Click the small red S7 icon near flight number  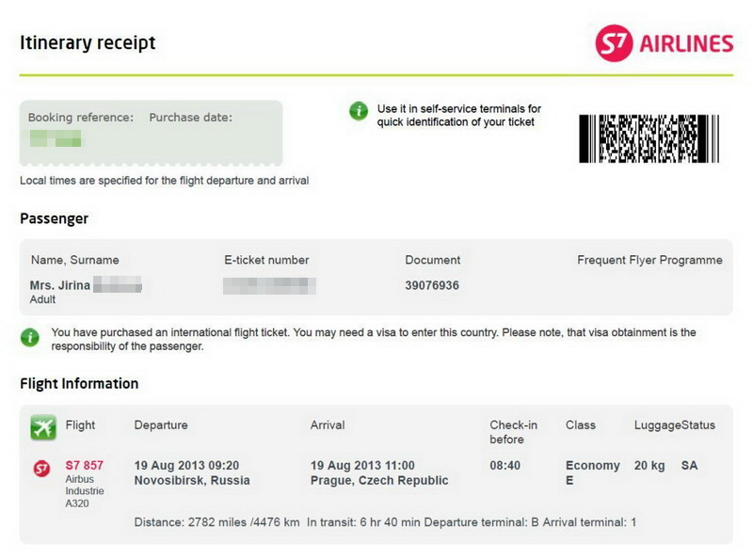pyautogui.click(x=41, y=469)
